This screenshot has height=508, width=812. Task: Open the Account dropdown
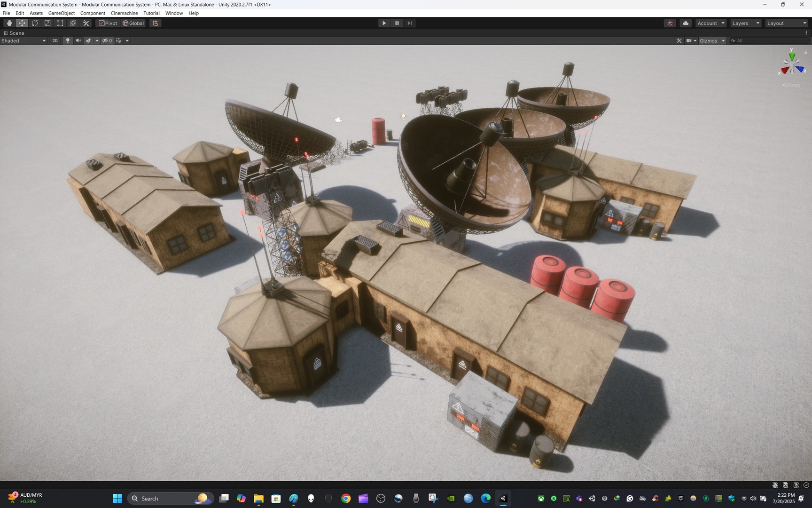point(711,23)
